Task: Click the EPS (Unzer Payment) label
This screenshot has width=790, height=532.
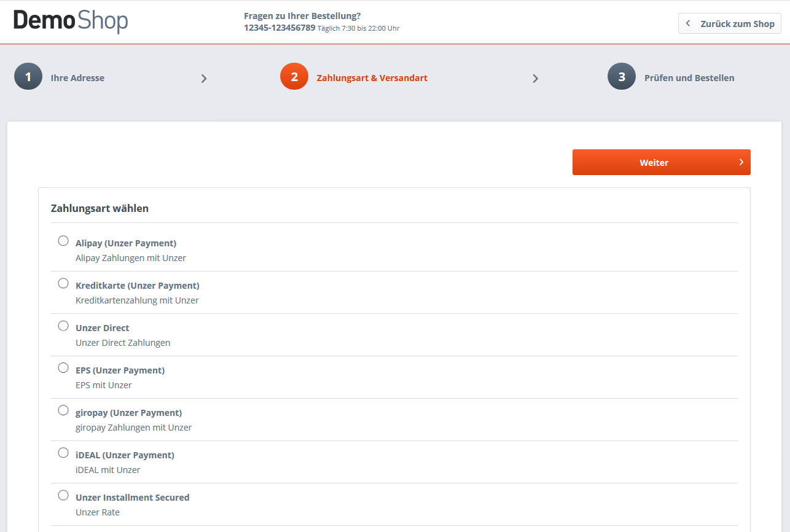Action: pos(120,370)
